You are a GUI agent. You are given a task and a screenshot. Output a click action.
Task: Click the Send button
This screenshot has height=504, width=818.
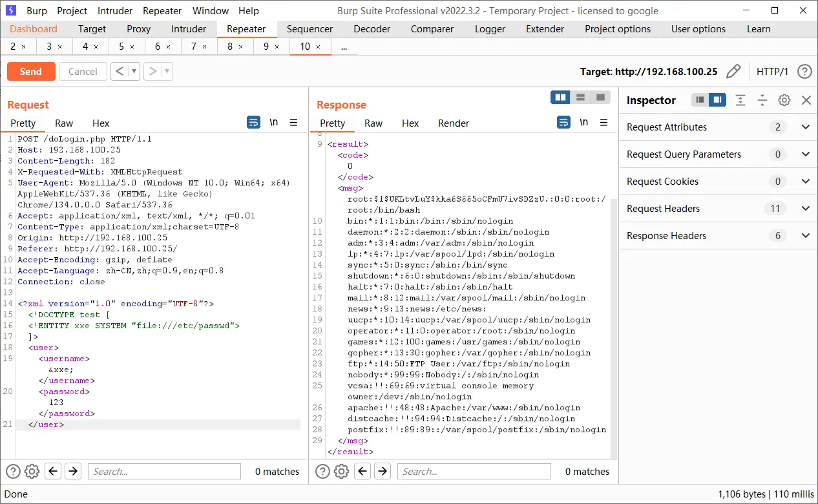tap(31, 72)
